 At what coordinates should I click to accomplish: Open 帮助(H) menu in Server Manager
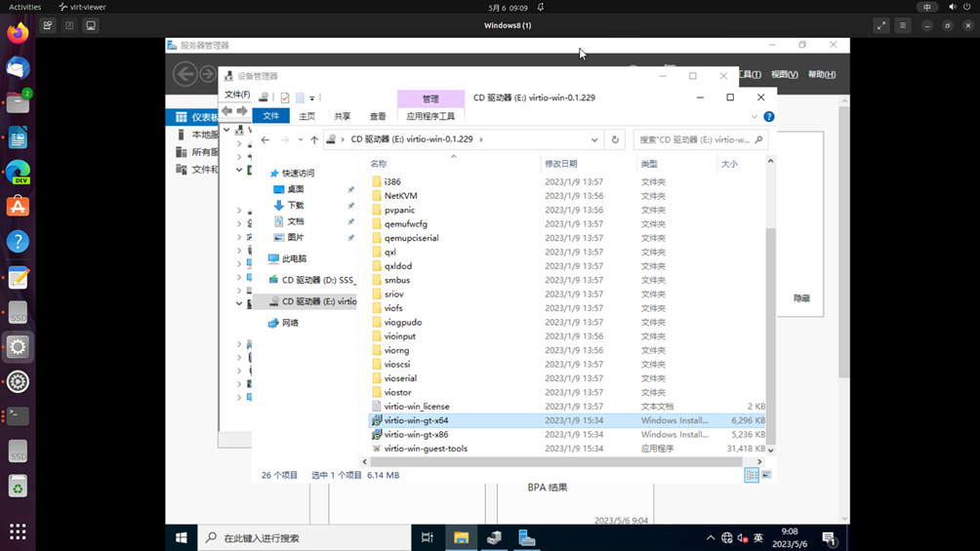tap(822, 74)
